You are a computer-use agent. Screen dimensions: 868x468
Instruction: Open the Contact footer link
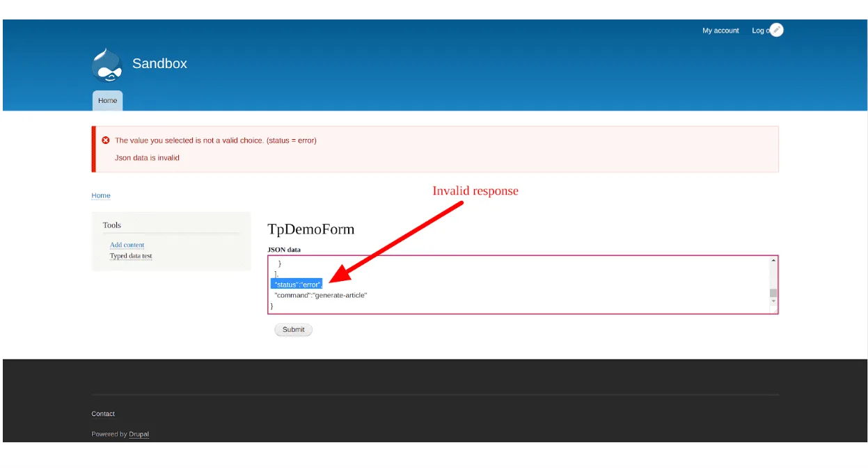tap(103, 414)
